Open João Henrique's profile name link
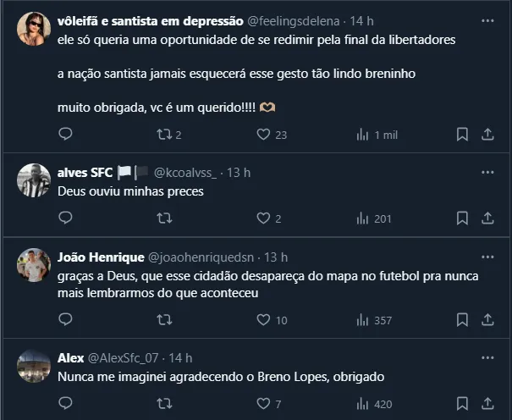 [101, 257]
